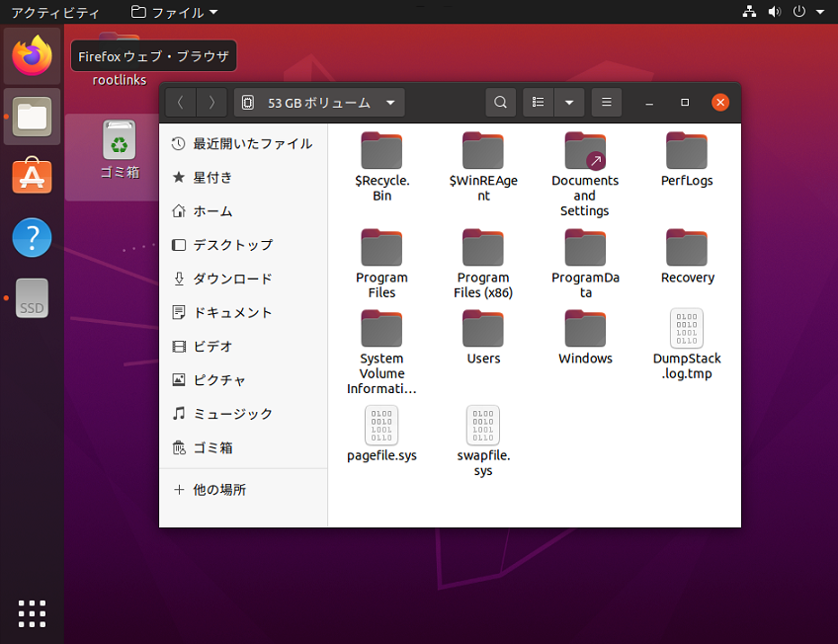Expand the view options dropdown arrow

(x=569, y=102)
